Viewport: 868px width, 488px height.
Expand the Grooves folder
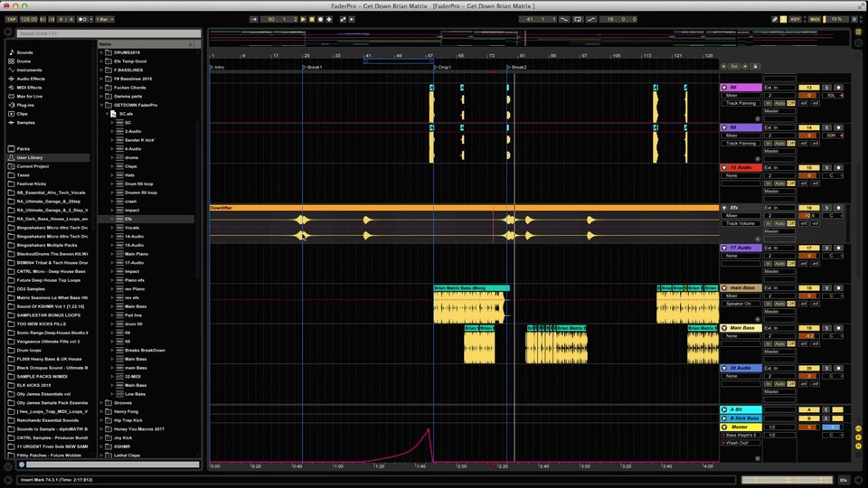[x=102, y=403]
